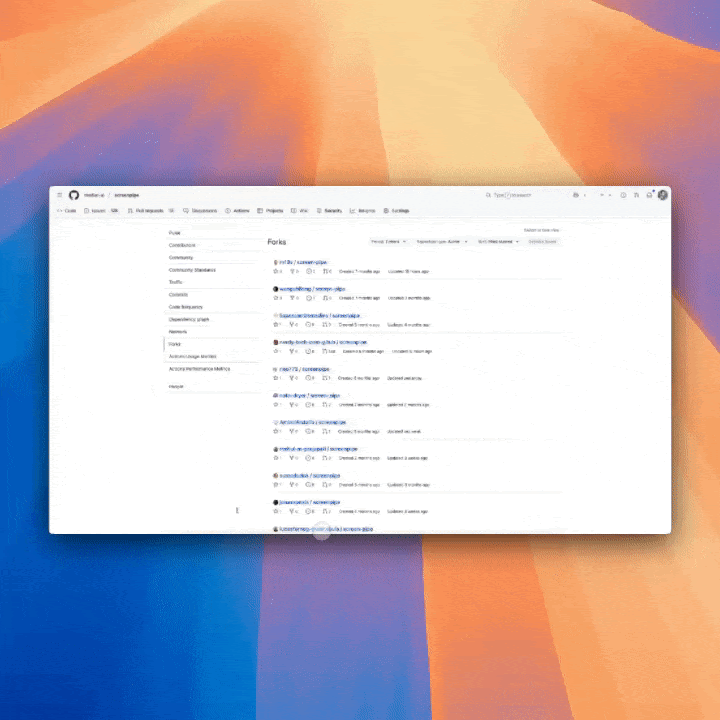Go to the Discussions tab
Viewport: 720px width, 720px height.
point(201,211)
